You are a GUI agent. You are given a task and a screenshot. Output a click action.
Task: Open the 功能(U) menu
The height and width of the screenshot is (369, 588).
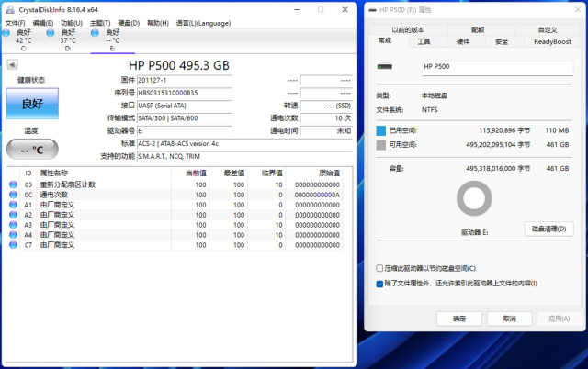[72, 23]
